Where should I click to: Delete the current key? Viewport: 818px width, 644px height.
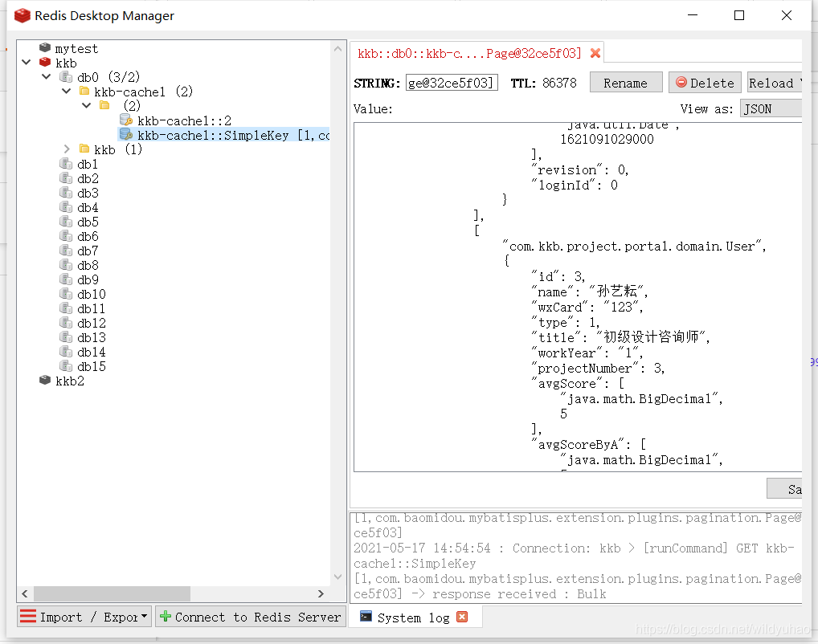[705, 83]
